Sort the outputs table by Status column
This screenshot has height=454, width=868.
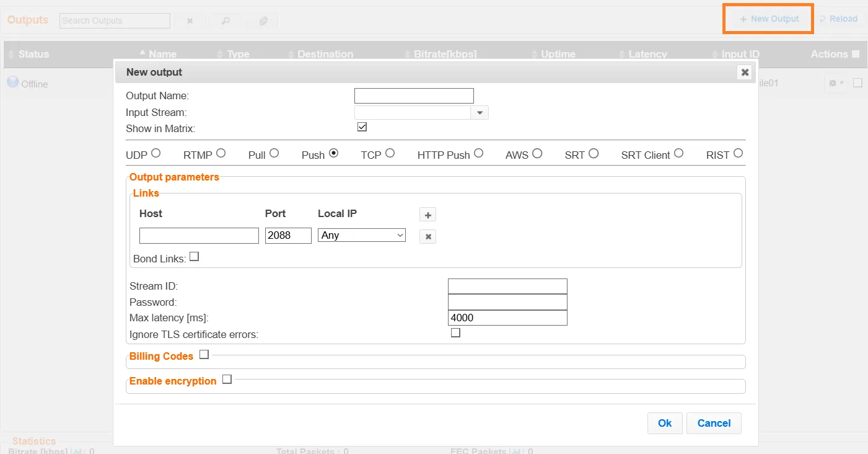coord(33,55)
